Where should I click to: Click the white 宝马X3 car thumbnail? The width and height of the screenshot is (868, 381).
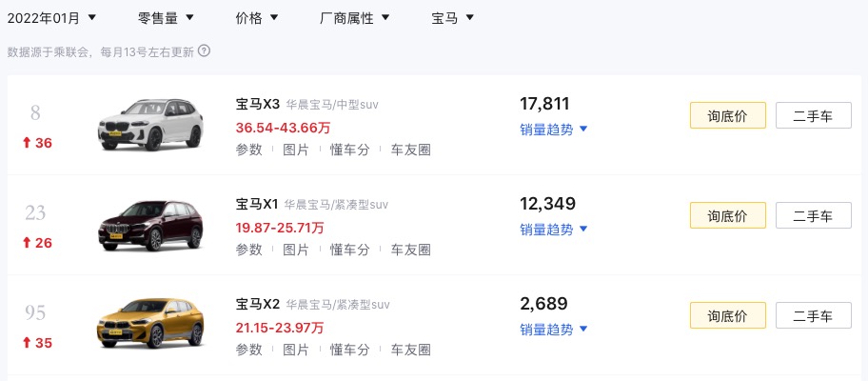[150, 125]
